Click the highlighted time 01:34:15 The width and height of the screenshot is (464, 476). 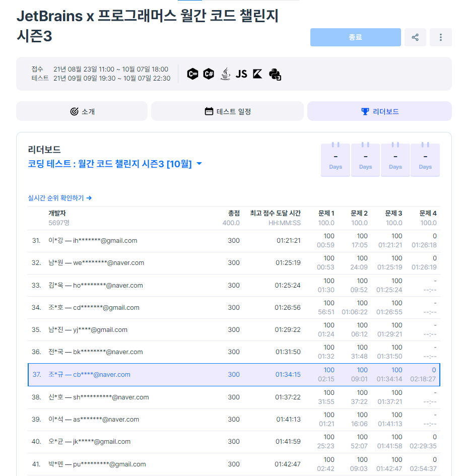pyautogui.click(x=288, y=375)
